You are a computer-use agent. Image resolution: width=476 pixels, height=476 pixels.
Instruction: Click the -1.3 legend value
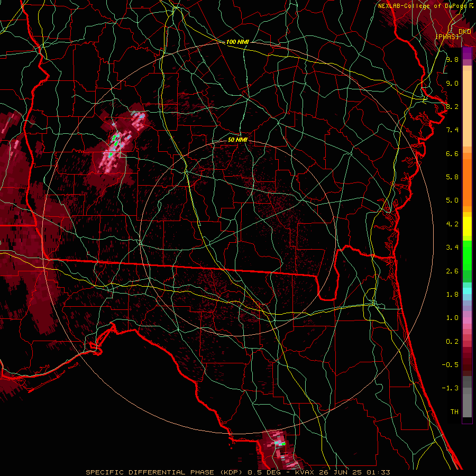[x=450, y=388]
